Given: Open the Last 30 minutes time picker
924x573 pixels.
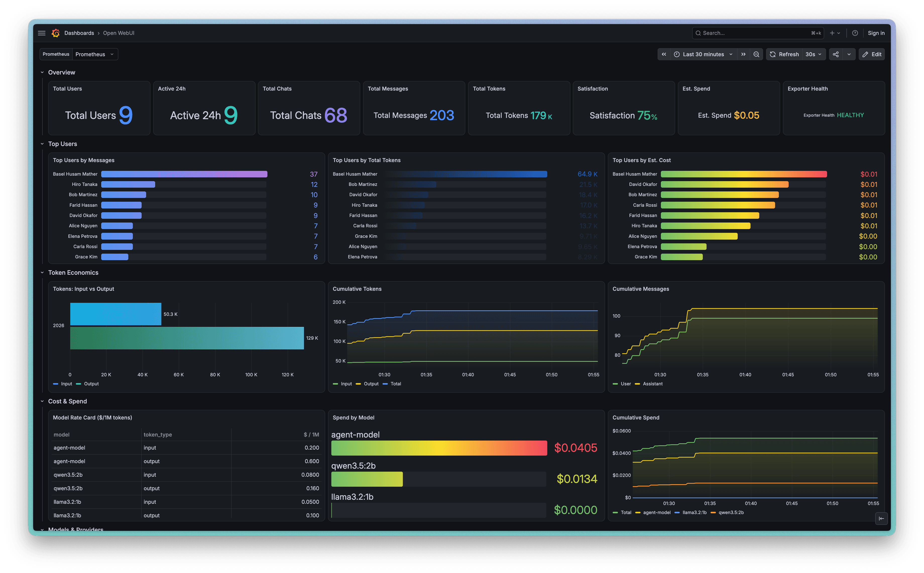Looking at the screenshot, I should coord(704,54).
